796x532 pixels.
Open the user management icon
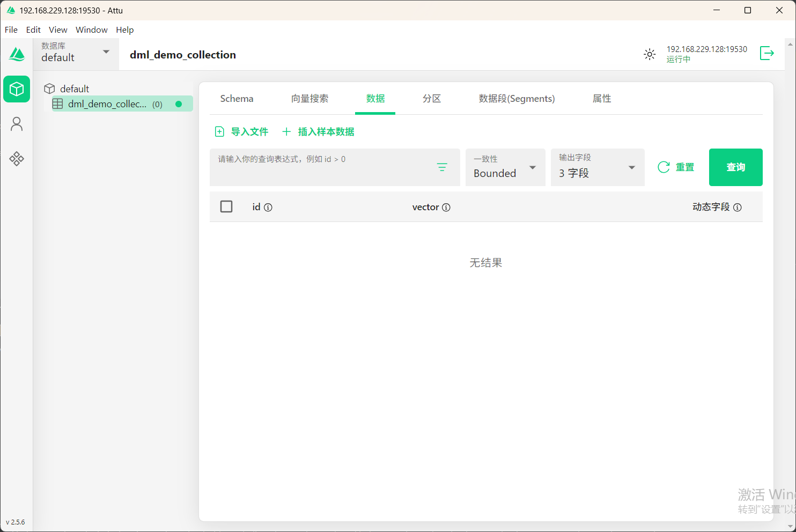[x=17, y=124]
